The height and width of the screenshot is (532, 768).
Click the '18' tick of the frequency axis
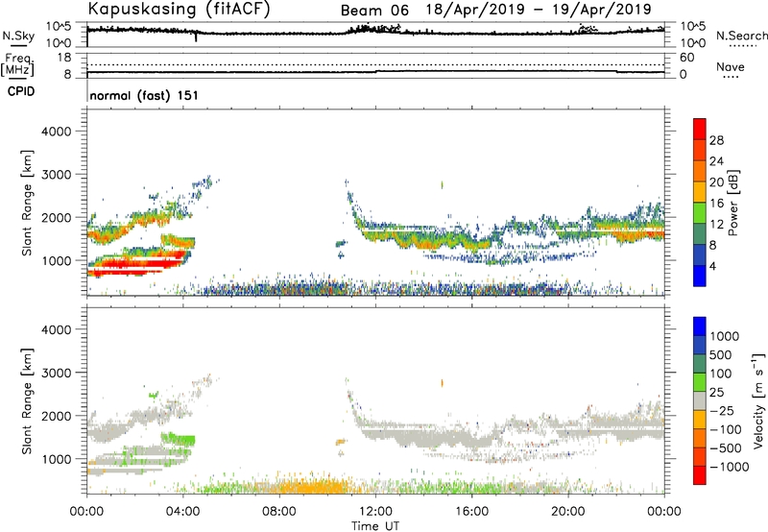pos(64,58)
